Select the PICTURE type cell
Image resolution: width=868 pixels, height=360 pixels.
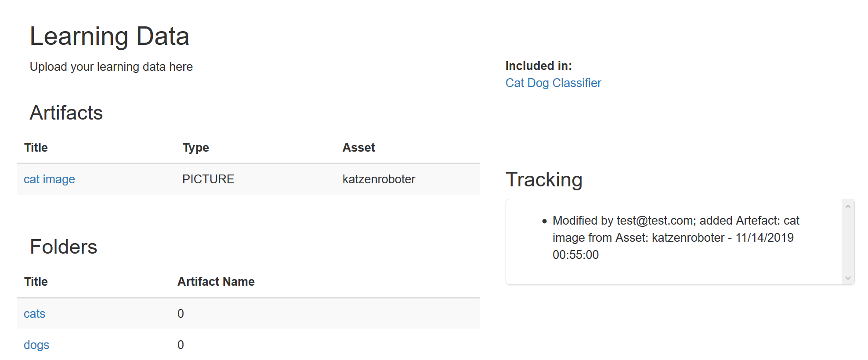click(x=208, y=179)
